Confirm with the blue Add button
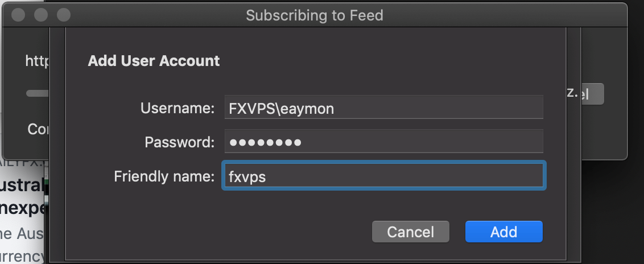The width and height of the screenshot is (644, 264). pyautogui.click(x=503, y=232)
